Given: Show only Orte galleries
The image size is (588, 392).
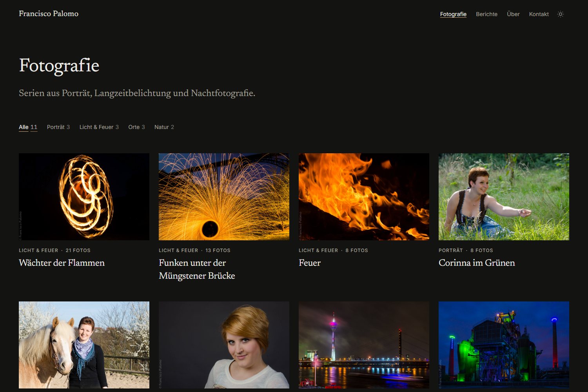Looking at the screenshot, I should (136, 127).
